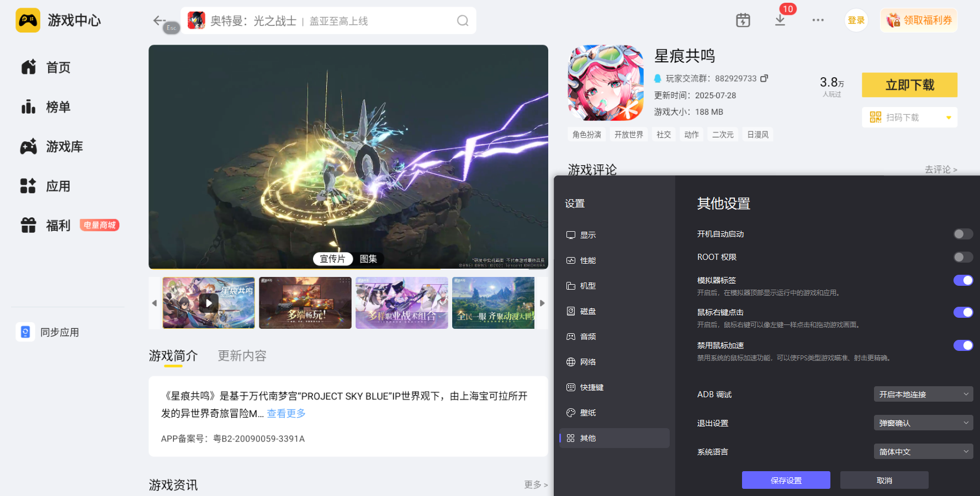
Task: Click the 电量商城 badge
Action: [x=100, y=225]
